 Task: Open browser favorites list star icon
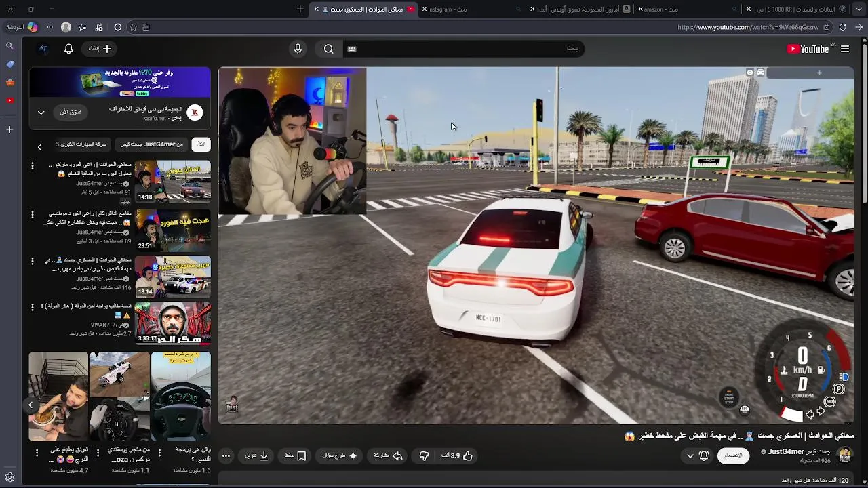tap(82, 27)
